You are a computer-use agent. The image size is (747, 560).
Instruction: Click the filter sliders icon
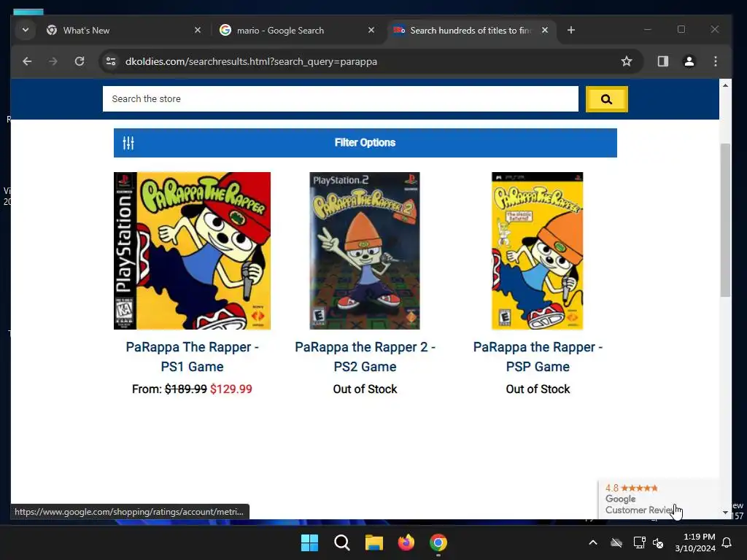coord(128,143)
